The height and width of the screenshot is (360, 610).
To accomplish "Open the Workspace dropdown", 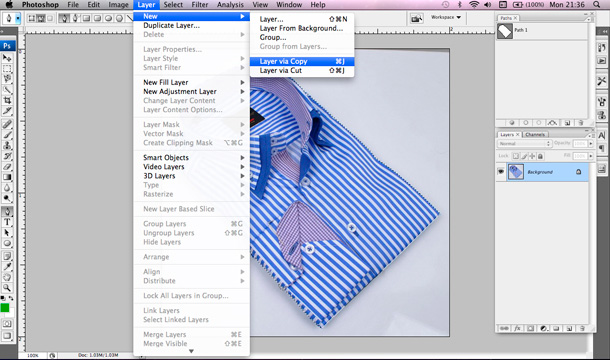I will coord(445,18).
